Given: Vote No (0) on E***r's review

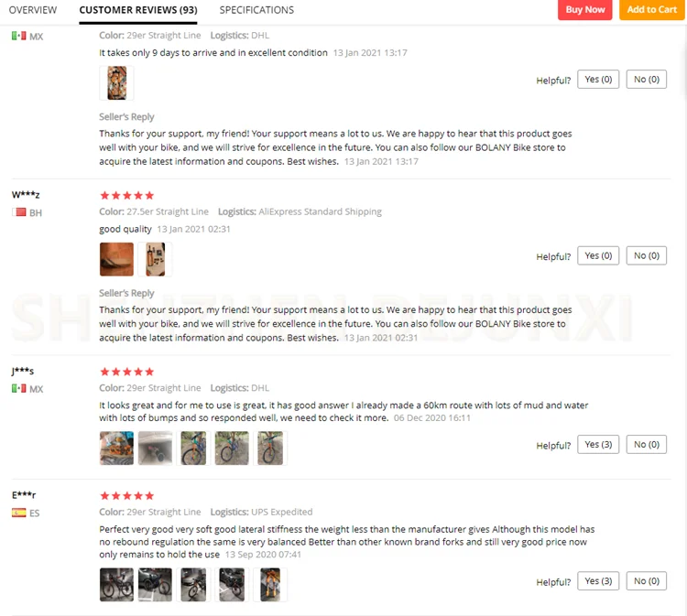Looking at the screenshot, I should (x=647, y=581).
